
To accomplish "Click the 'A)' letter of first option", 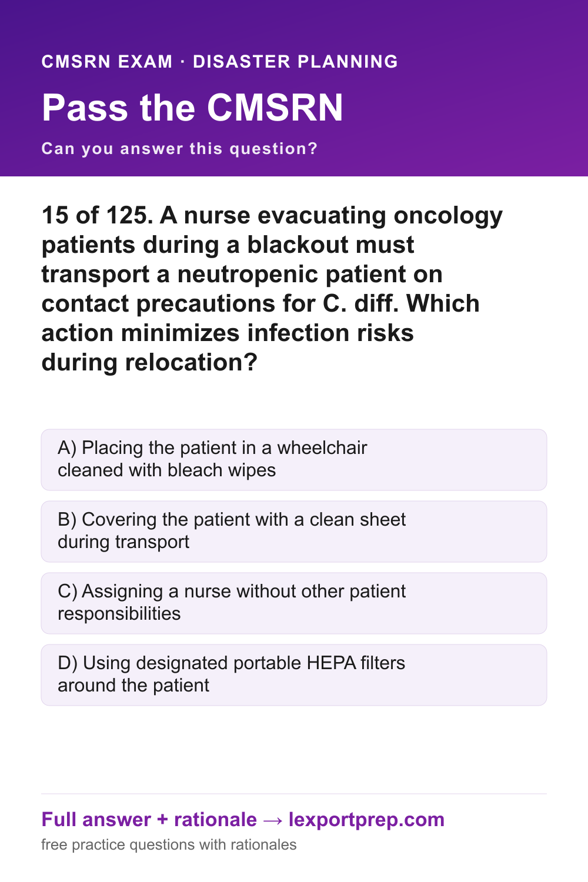I will coord(67,448).
